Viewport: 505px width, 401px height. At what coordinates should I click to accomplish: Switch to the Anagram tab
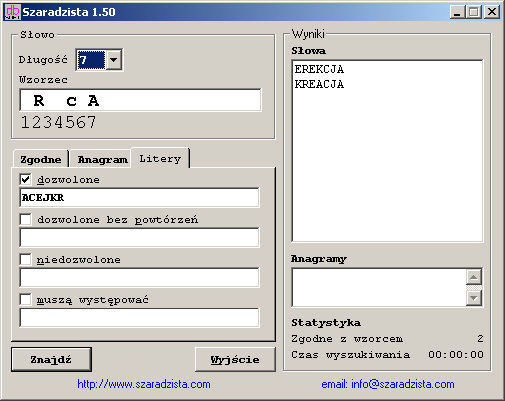click(x=102, y=159)
